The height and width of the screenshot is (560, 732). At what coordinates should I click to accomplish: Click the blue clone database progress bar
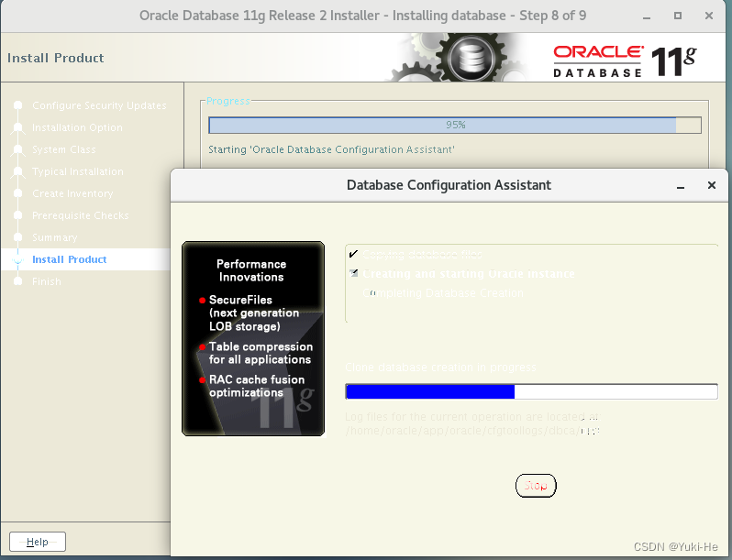point(531,391)
